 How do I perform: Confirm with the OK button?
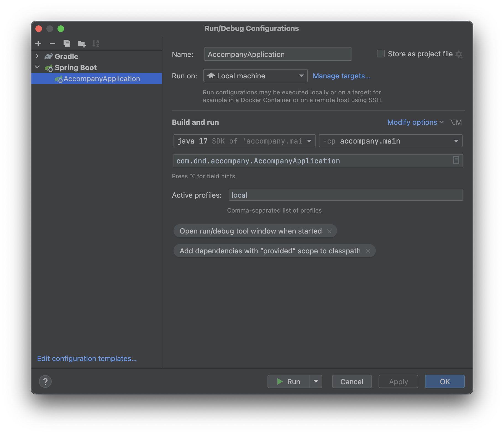coord(445,381)
